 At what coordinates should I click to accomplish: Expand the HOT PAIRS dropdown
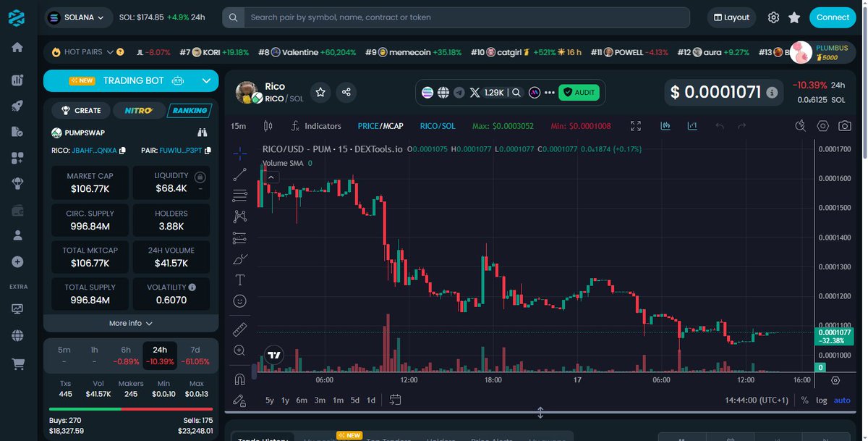click(110, 52)
